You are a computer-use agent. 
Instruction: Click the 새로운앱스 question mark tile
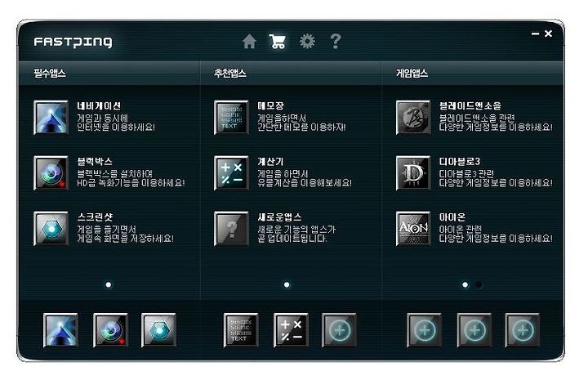pos(231,229)
